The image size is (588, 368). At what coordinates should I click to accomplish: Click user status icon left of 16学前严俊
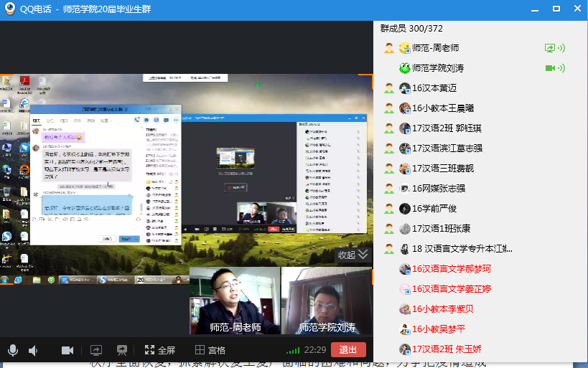coord(389,209)
